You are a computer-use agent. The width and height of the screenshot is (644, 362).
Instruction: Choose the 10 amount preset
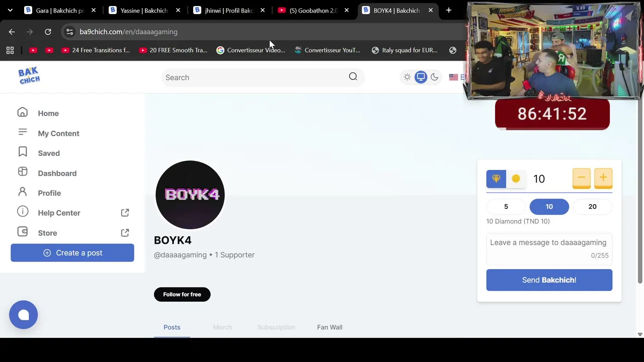point(549,207)
